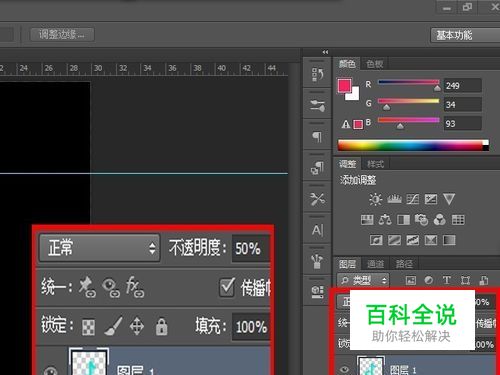The image size is (500, 375).
Task: Add an Exposure adjustment
Action: click(431, 199)
